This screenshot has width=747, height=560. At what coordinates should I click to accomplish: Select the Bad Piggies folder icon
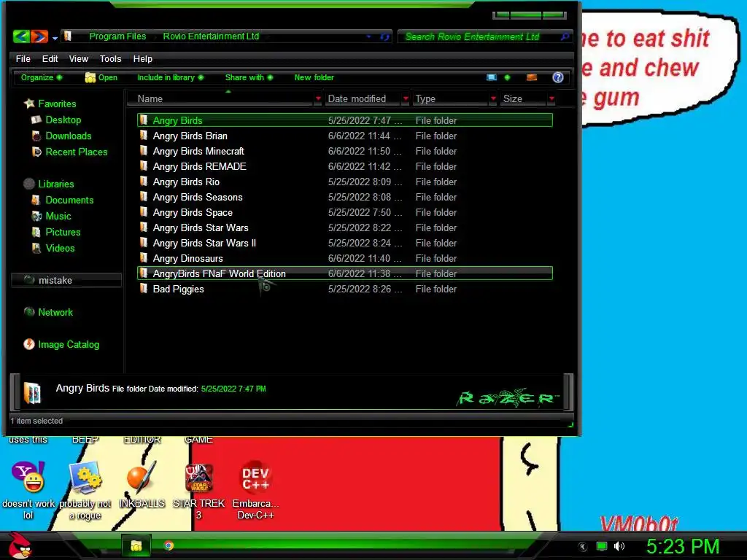(x=144, y=289)
